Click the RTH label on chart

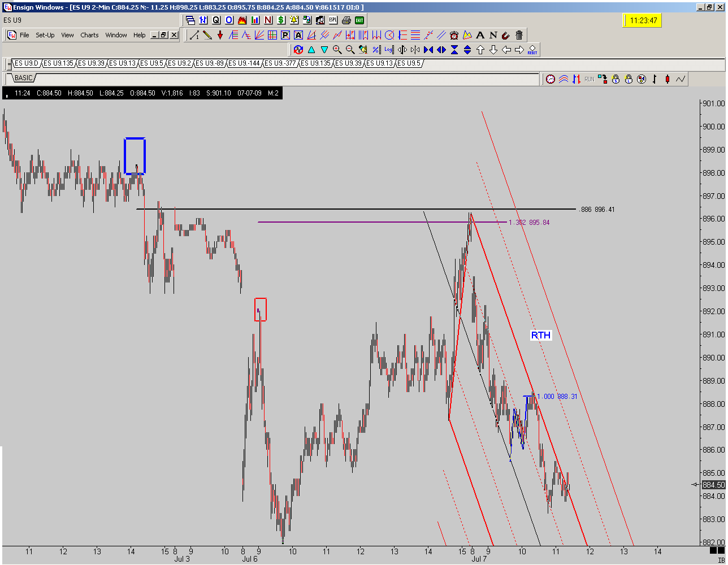click(x=540, y=335)
